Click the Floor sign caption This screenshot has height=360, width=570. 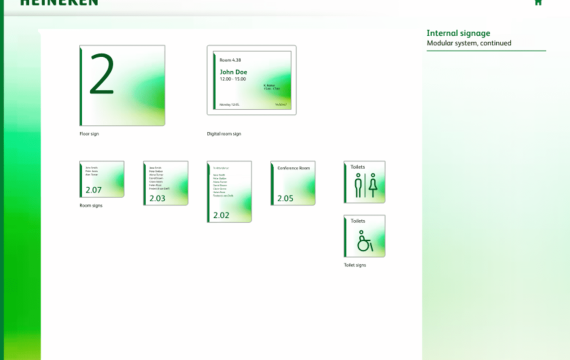coord(89,134)
